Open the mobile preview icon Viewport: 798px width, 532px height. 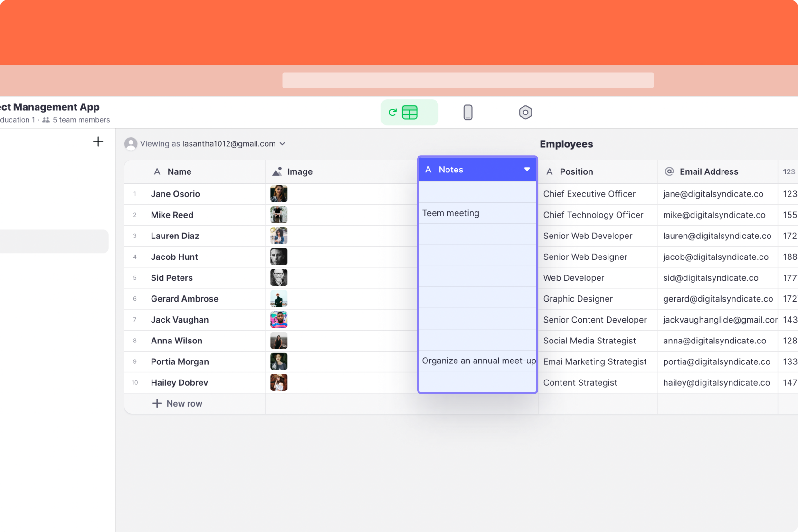[x=468, y=112]
